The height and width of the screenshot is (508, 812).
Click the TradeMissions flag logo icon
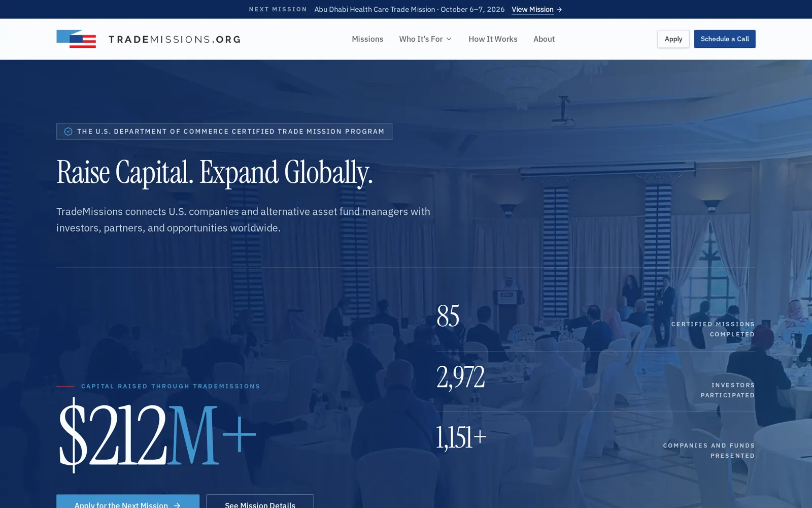76,39
